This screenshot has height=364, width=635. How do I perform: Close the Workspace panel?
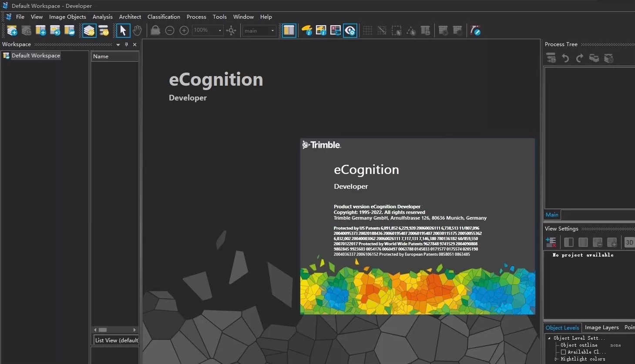[135, 44]
